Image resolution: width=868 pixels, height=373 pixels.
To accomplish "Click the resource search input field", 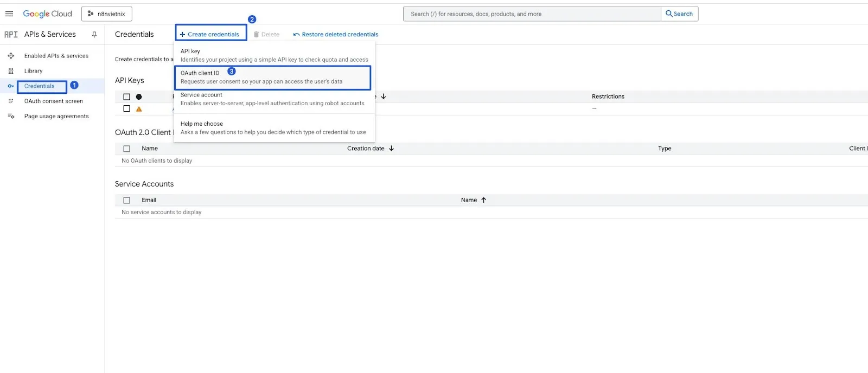I will click(x=532, y=14).
